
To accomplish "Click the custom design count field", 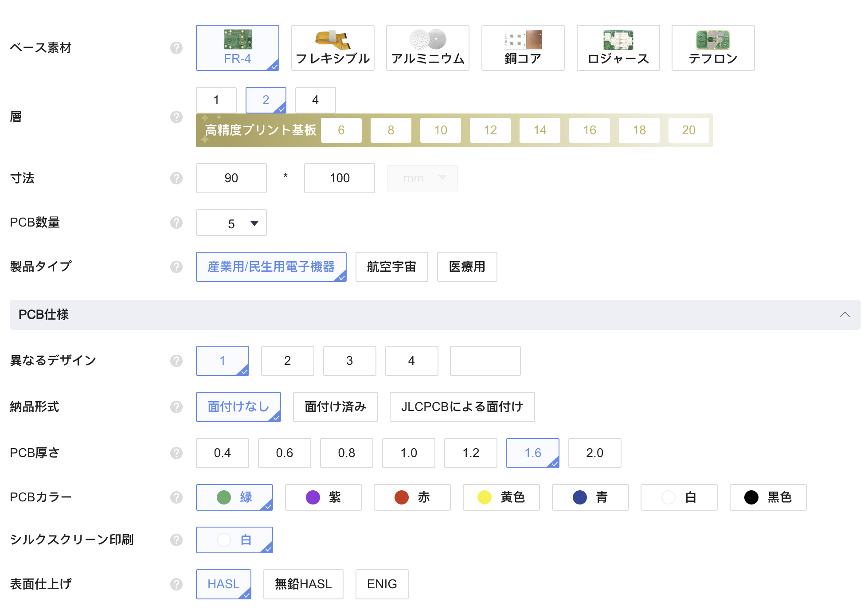I will tap(485, 361).
